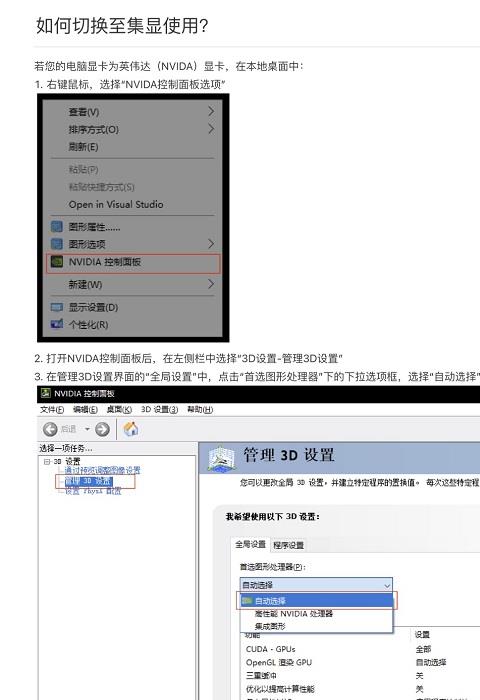Open the 排序方式(O) submenu arrow
This screenshot has width=480, height=700.
(211, 129)
